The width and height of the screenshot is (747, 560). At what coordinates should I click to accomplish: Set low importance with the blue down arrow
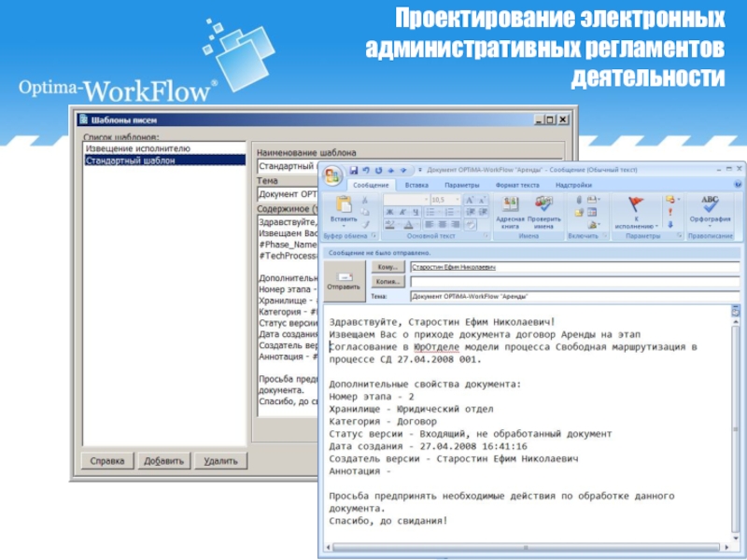[x=670, y=224]
